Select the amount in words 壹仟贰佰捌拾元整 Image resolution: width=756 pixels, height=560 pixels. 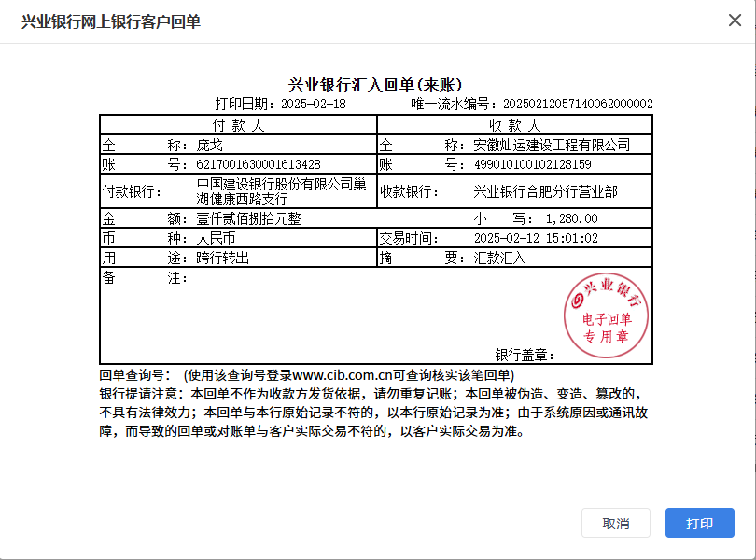(x=248, y=218)
